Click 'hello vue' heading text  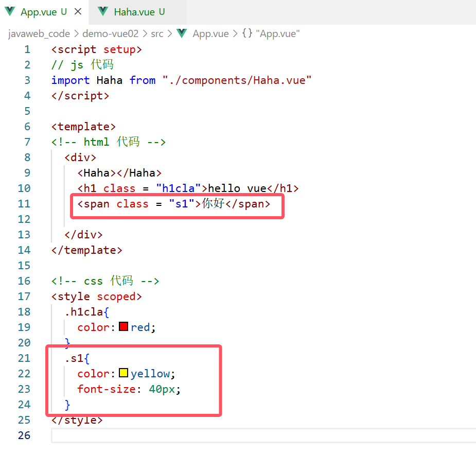[237, 188]
